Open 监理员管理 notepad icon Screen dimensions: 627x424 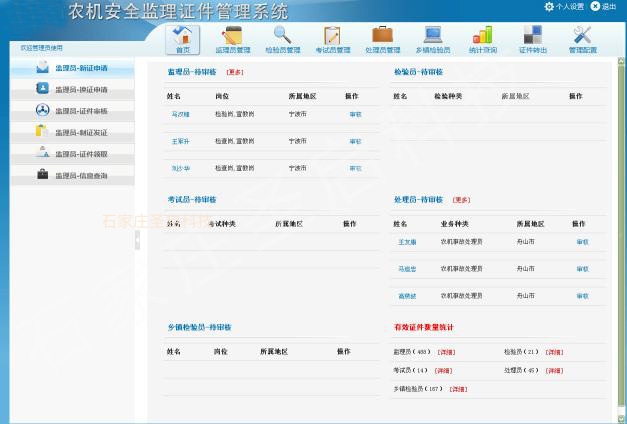tap(233, 35)
